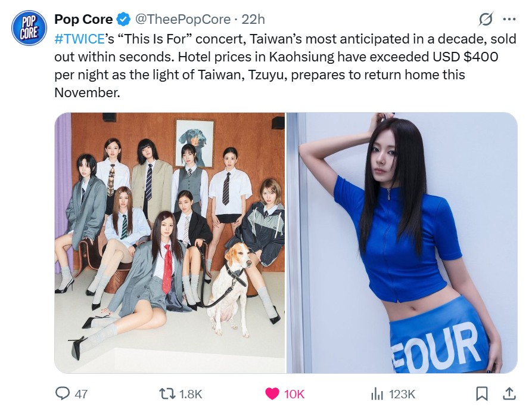Unlike the post via pink heart
The height and width of the screenshot is (409, 532).
click(x=272, y=393)
